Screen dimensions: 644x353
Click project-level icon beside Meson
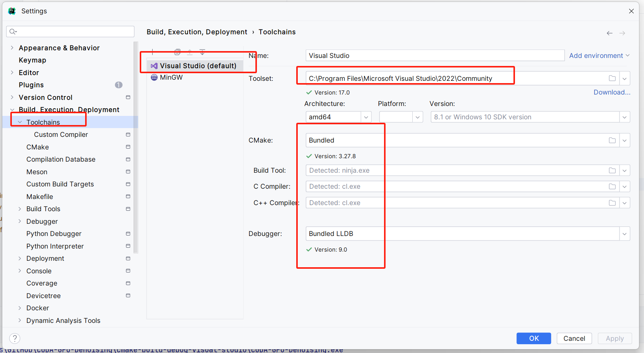(128, 172)
